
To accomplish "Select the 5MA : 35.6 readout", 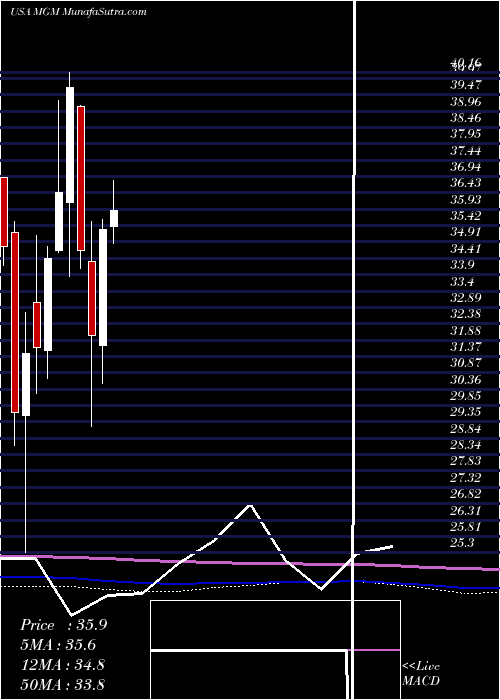I will tap(58, 645).
